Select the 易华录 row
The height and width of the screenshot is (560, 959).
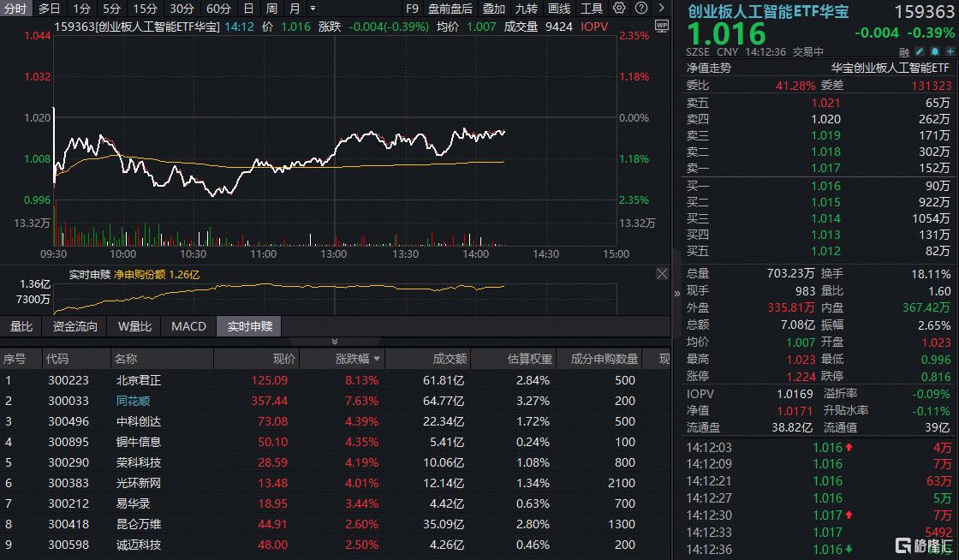pos(335,503)
